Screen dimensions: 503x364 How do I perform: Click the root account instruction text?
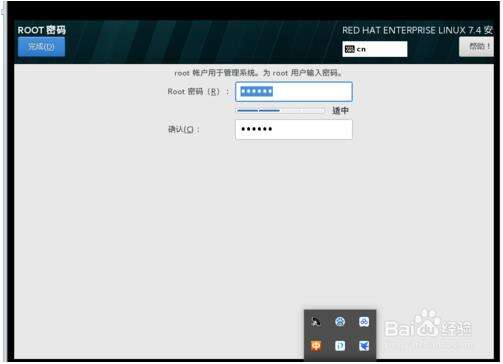coord(258,73)
